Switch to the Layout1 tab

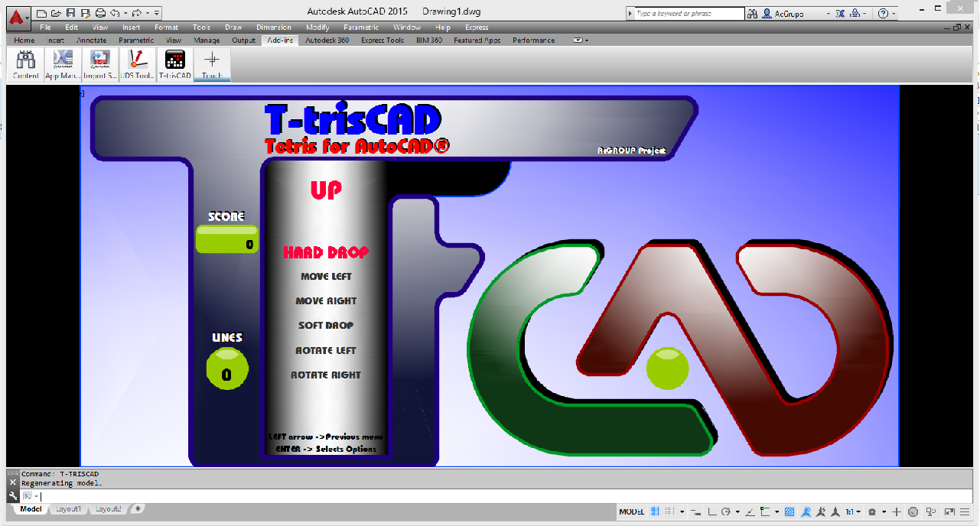click(67, 509)
